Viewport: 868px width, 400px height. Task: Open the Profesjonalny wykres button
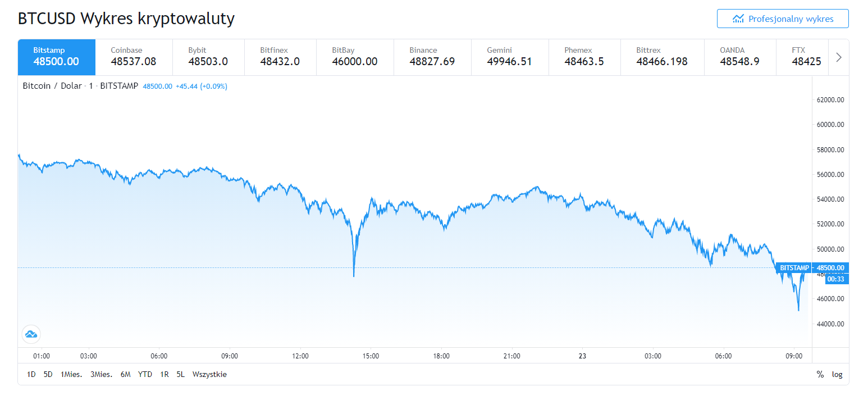tap(783, 19)
